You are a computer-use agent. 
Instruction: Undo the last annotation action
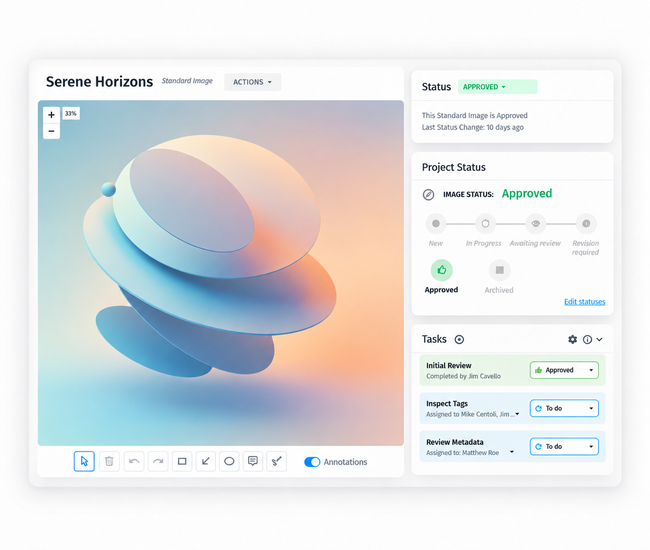[x=134, y=461]
